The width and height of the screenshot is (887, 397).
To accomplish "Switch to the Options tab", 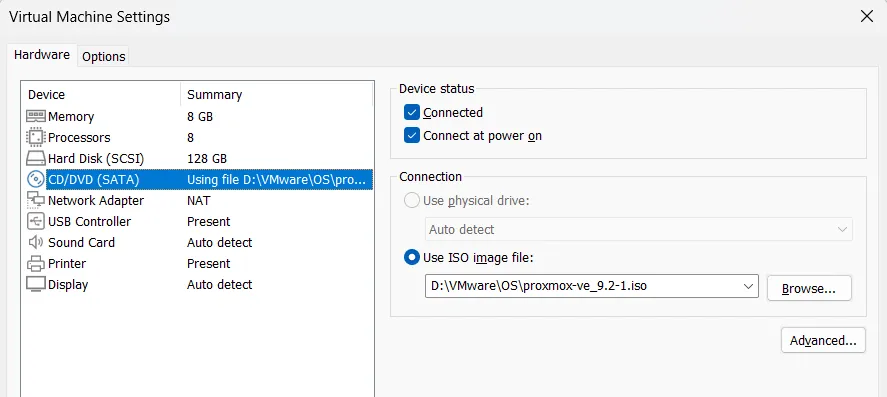I will click(104, 57).
